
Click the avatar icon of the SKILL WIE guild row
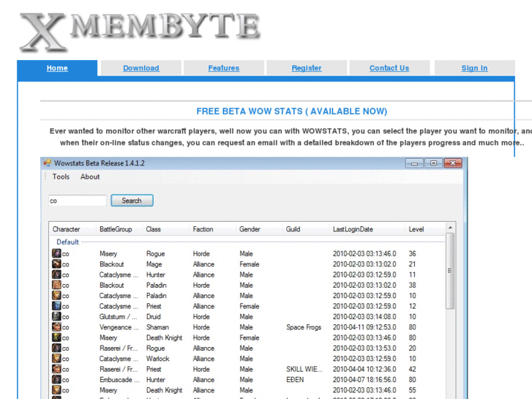[56, 369]
